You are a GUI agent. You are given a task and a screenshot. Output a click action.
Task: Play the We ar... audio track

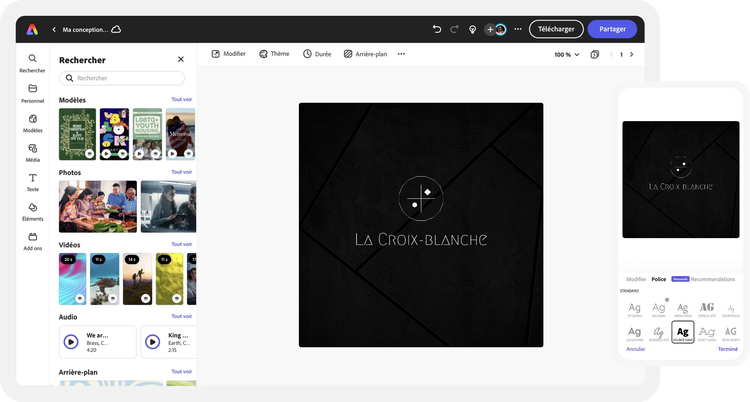[x=71, y=342]
